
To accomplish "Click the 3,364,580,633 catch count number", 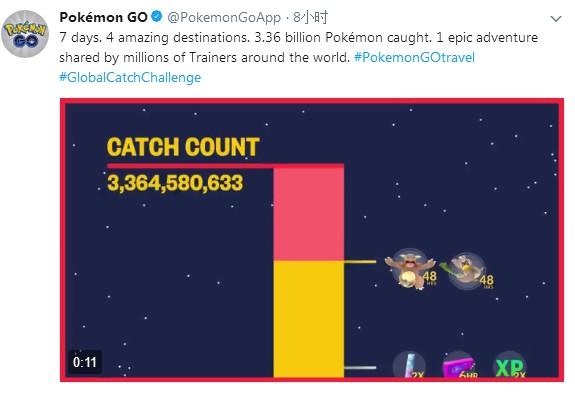I will [175, 183].
